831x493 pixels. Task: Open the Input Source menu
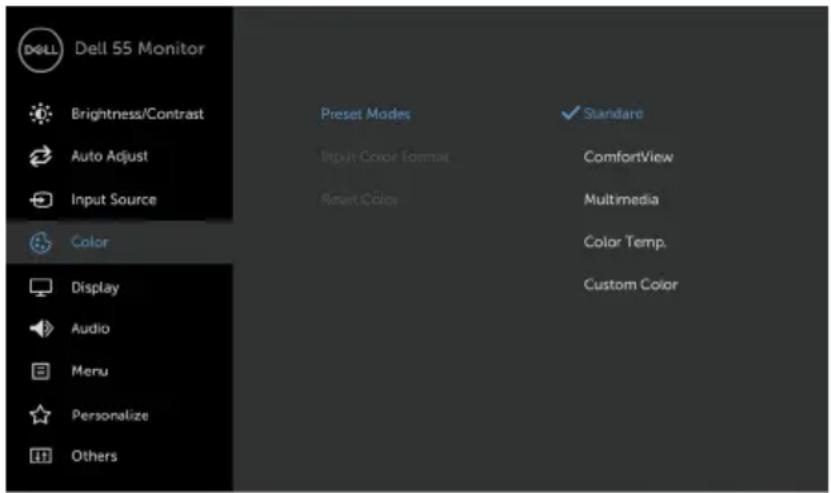point(114,200)
